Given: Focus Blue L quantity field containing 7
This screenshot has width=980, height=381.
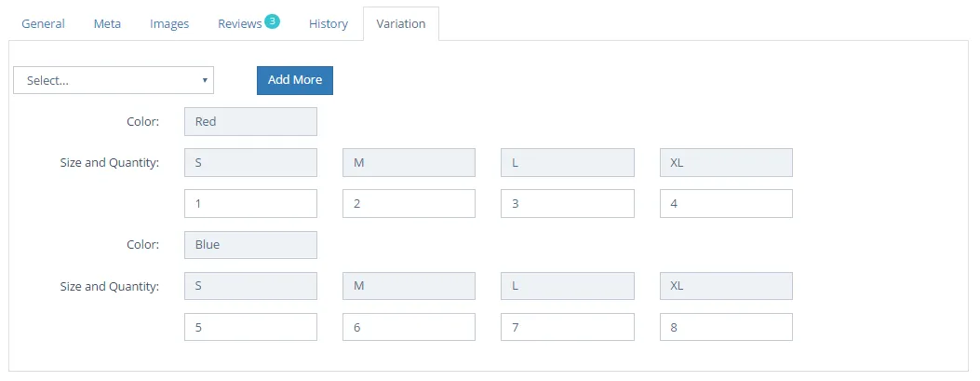Looking at the screenshot, I should click(567, 327).
